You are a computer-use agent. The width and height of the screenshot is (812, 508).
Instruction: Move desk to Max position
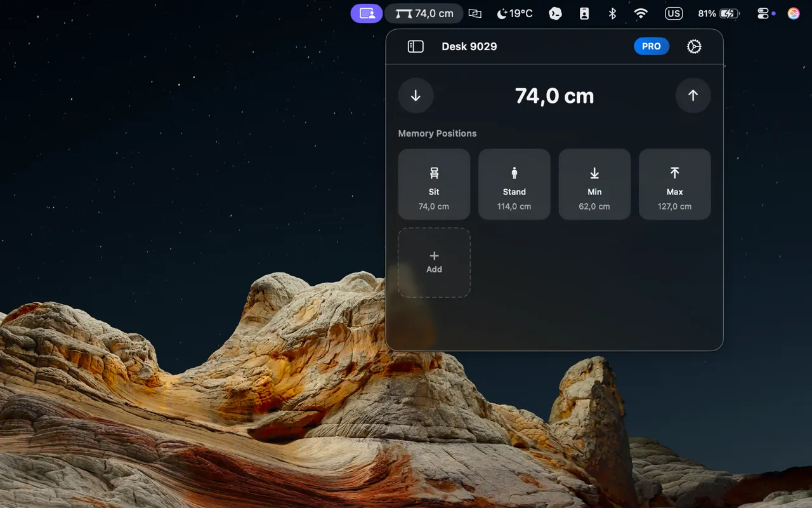pyautogui.click(x=675, y=184)
